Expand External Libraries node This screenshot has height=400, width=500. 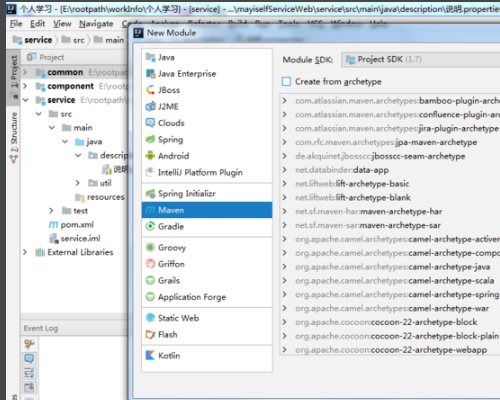pyautogui.click(x=25, y=252)
